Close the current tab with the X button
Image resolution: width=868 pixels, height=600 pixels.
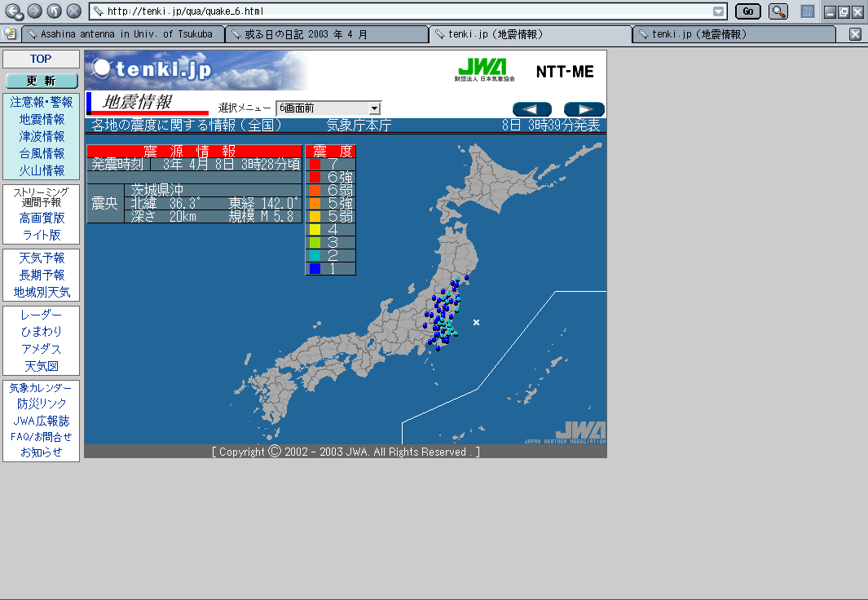pos(855,34)
